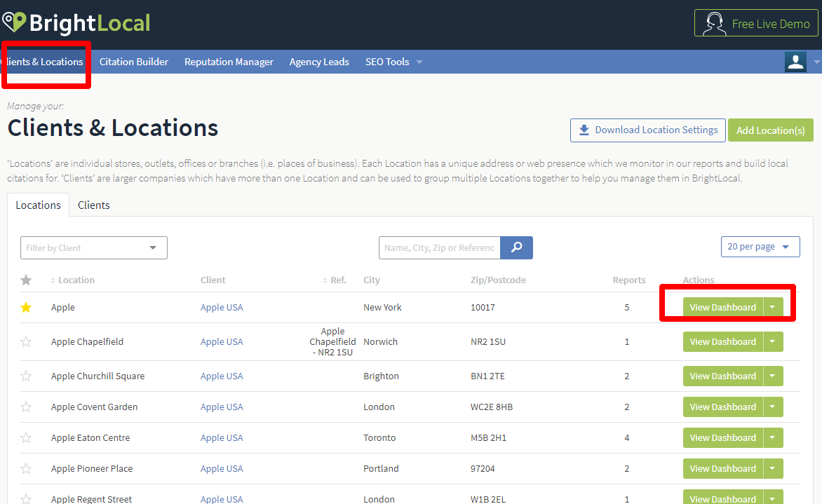
Task: Sort by the star column header
Action: tap(26, 280)
